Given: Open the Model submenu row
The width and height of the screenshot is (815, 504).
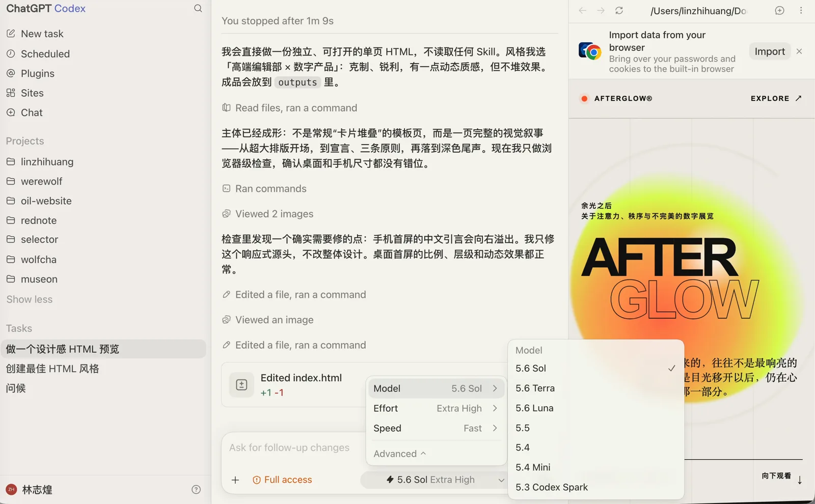Looking at the screenshot, I should coord(436,388).
